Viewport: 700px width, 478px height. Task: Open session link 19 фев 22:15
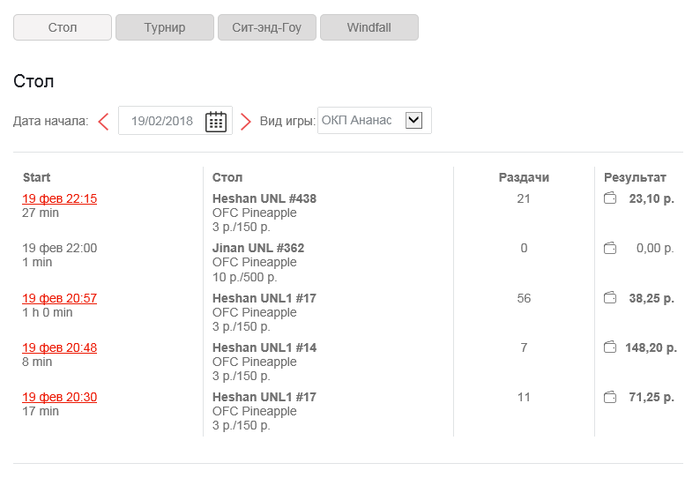(60, 198)
